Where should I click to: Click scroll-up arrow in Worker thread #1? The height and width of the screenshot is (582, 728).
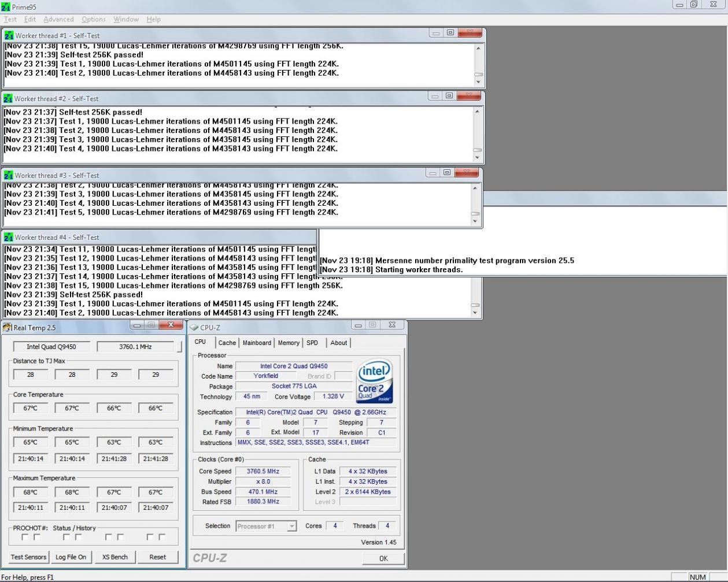(x=478, y=48)
